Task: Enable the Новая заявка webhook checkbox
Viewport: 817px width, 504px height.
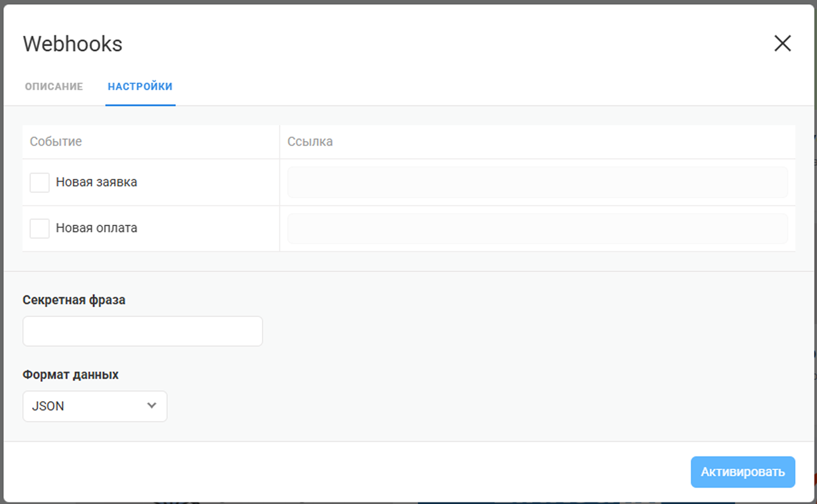Action: [x=39, y=183]
